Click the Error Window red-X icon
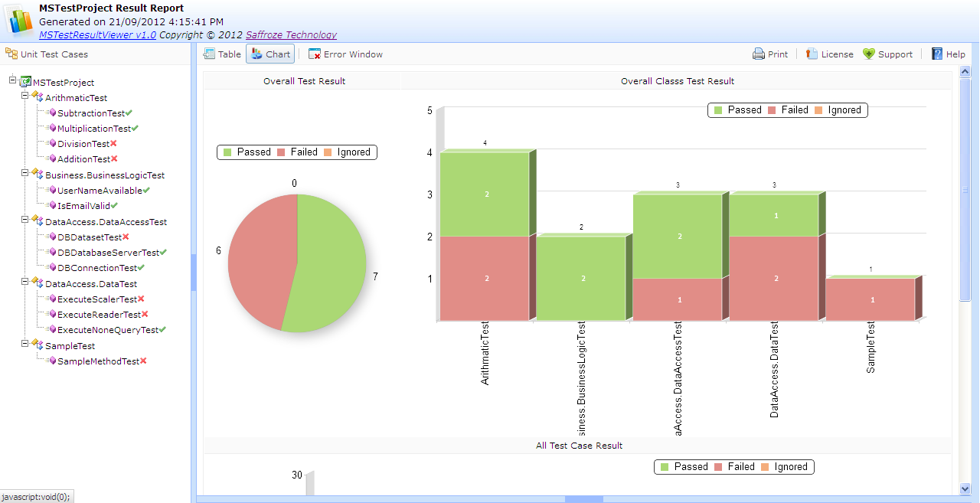This screenshot has height=503, width=980. (314, 54)
